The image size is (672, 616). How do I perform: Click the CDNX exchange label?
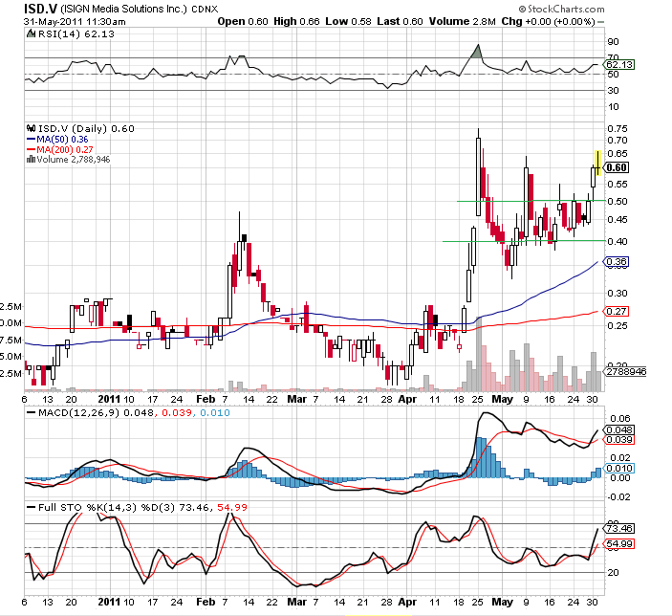click(x=205, y=10)
